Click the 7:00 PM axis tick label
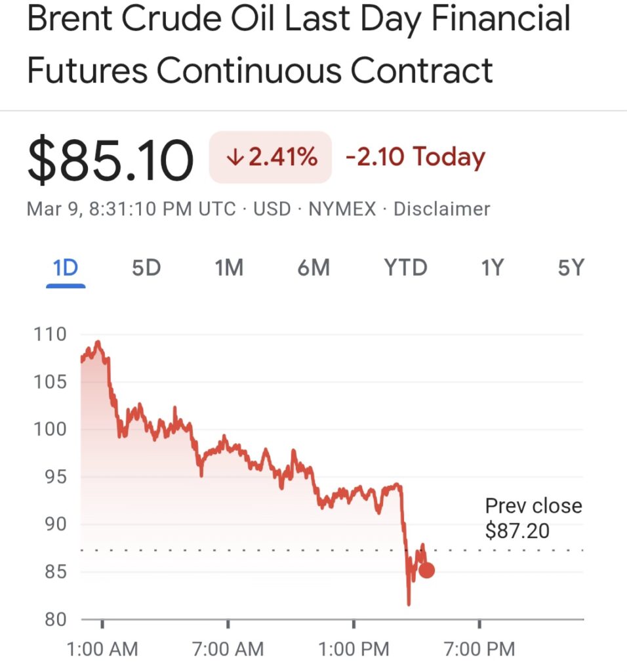The height and width of the screenshot is (672, 627). tap(479, 650)
